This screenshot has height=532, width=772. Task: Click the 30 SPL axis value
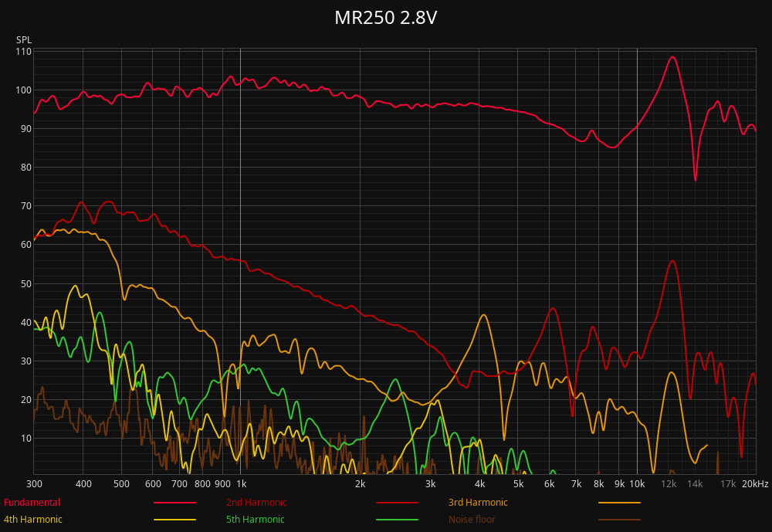pyautogui.click(x=25, y=361)
